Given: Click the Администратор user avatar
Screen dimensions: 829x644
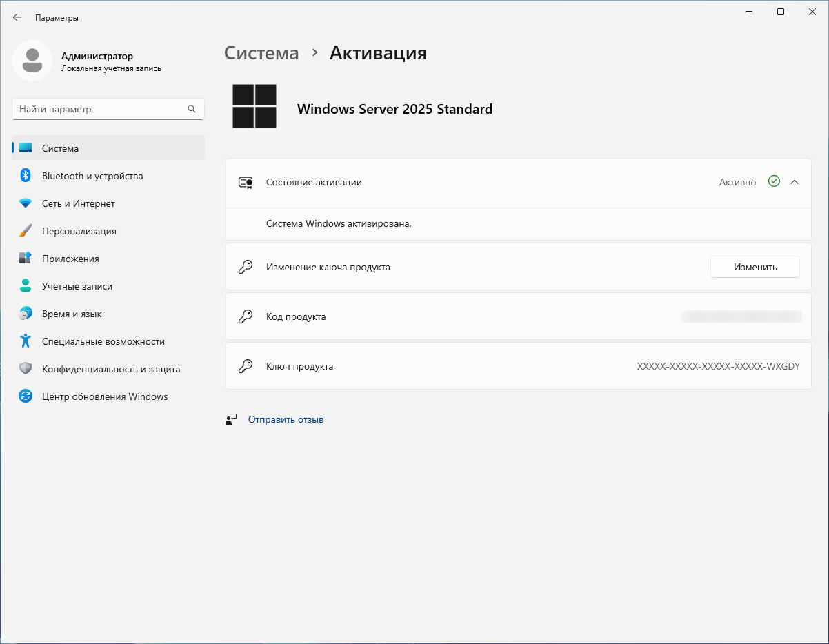Looking at the screenshot, I should point(32,61).
